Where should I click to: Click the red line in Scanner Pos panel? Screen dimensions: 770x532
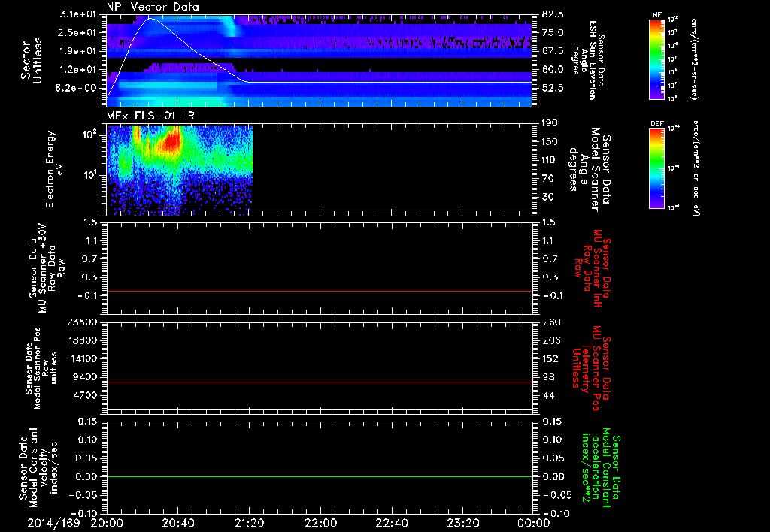click(x=320, y=382)
